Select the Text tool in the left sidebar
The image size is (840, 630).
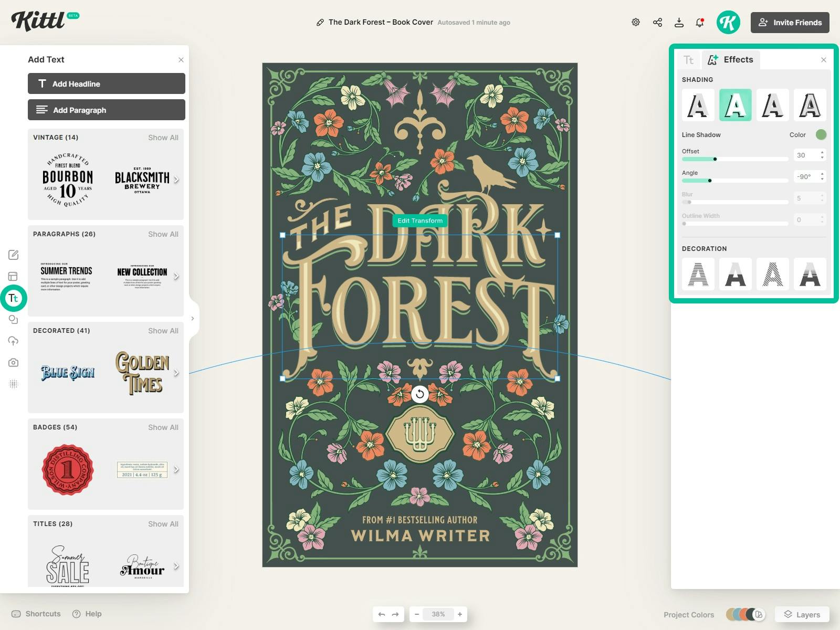tap(13, 298)
